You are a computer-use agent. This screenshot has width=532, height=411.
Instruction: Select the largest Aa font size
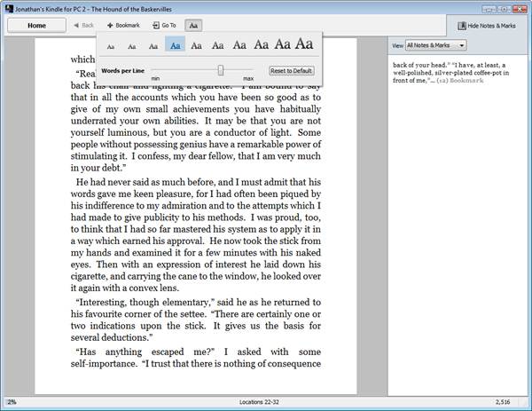[x=304, y=43]
